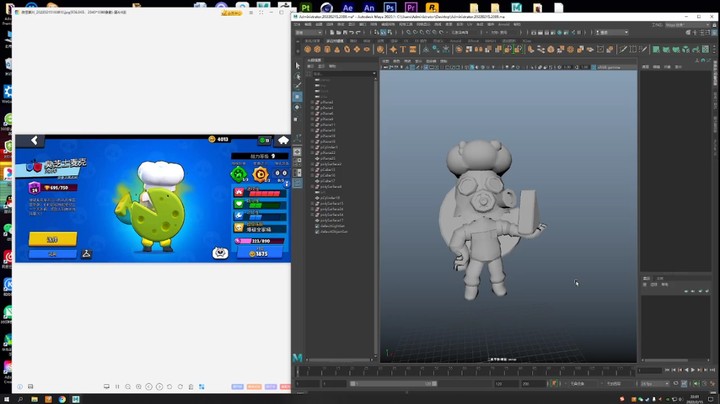The height and width of the screenshot is (404, 720).
Task: Pick the Lasso select tool in toolbox
Action: 298,76
